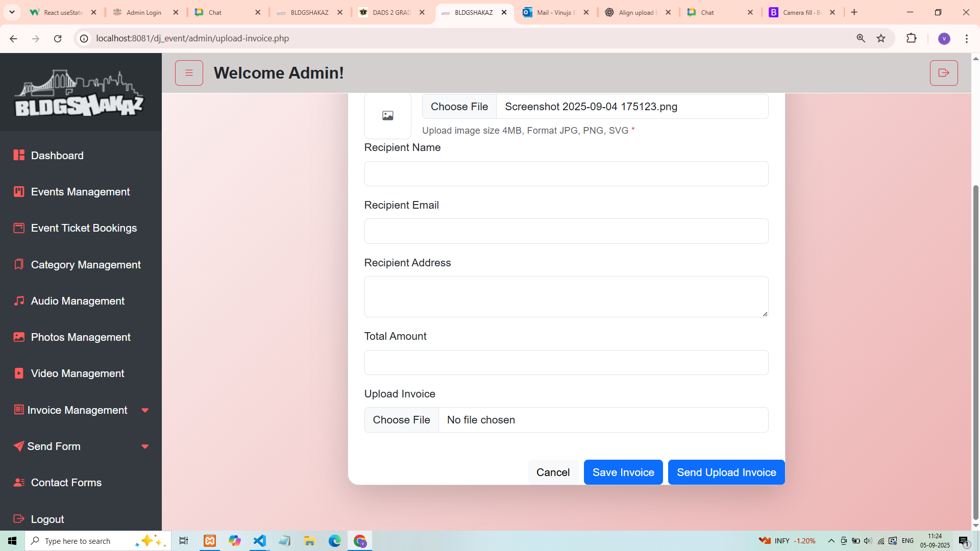This screenshot has width=980, height=551.
Task: Click the Photos Management icon in sidebar
Action: [19, 337]
